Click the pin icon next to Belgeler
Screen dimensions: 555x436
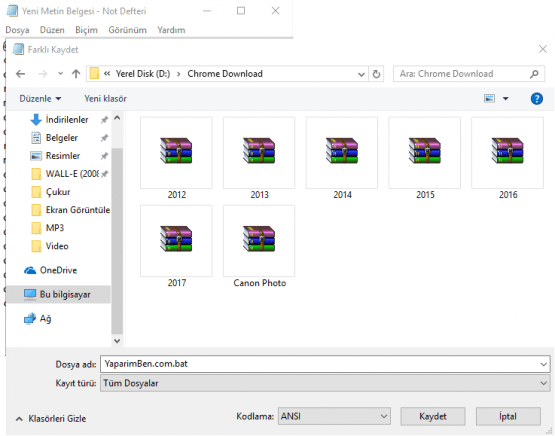point(104,138)
